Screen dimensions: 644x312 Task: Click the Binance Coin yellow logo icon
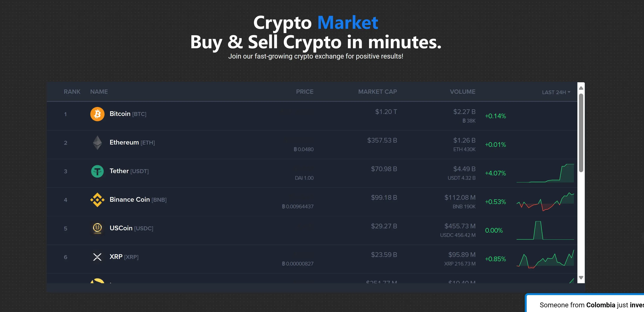(x=97, y=200)
